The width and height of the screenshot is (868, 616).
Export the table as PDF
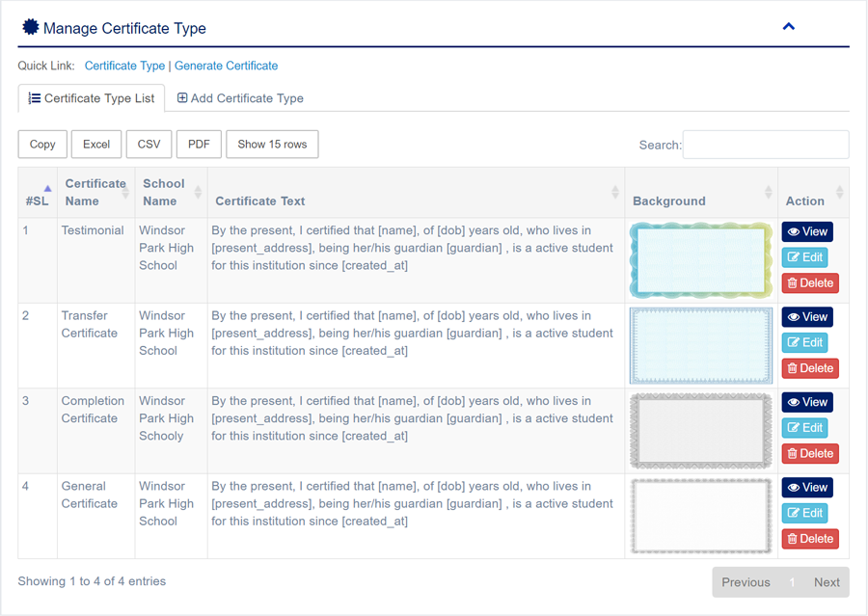199,145
